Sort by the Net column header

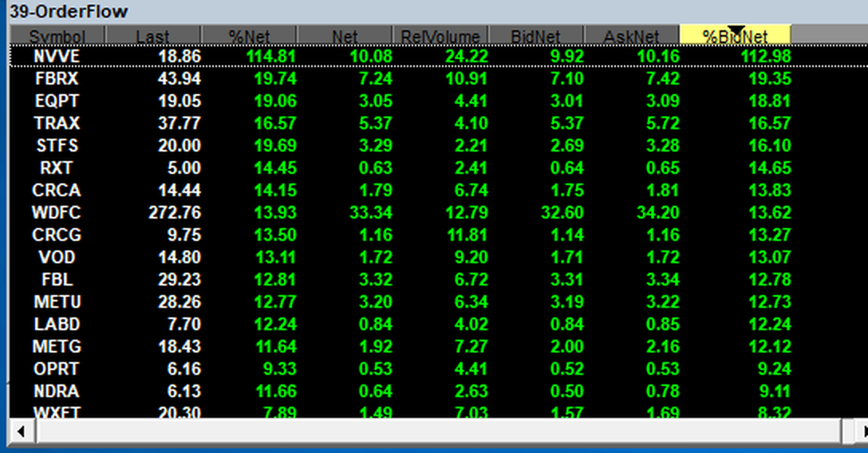(x=345, y=36)
